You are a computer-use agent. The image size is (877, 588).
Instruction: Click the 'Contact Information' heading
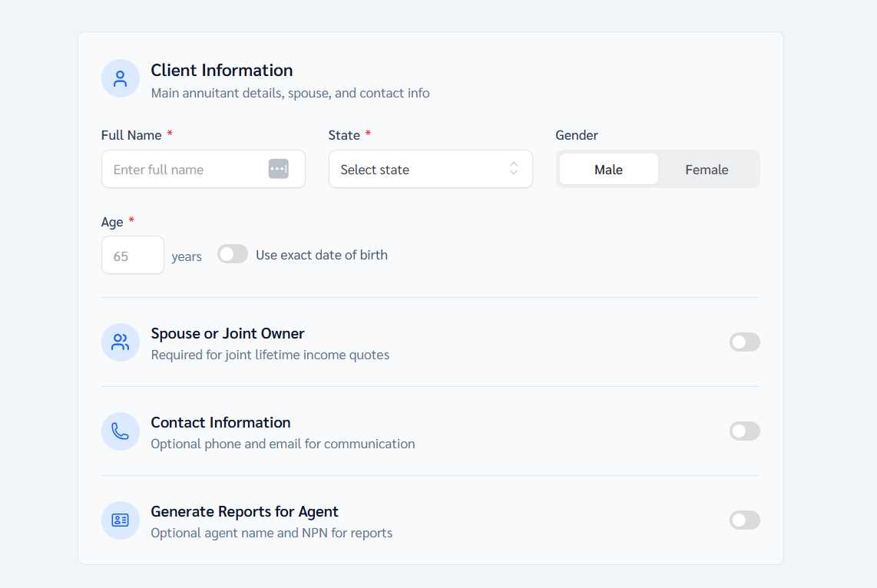220,422
